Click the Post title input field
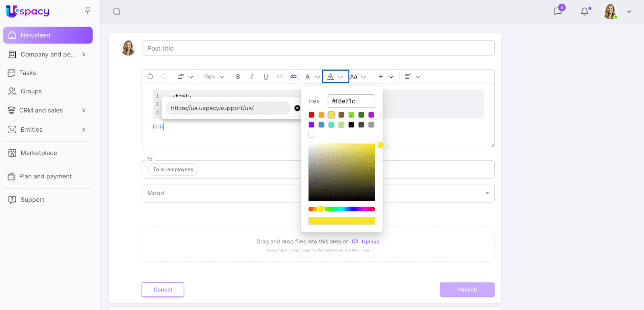Image resolution: width=644 pixels, height=310 pixels. 318,48
